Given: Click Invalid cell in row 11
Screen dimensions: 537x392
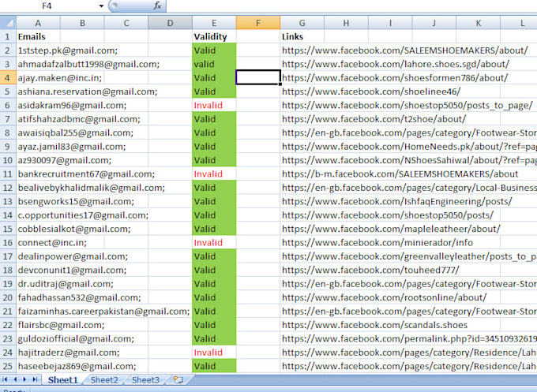Looking at the screenshot, I should pos(214,174).
